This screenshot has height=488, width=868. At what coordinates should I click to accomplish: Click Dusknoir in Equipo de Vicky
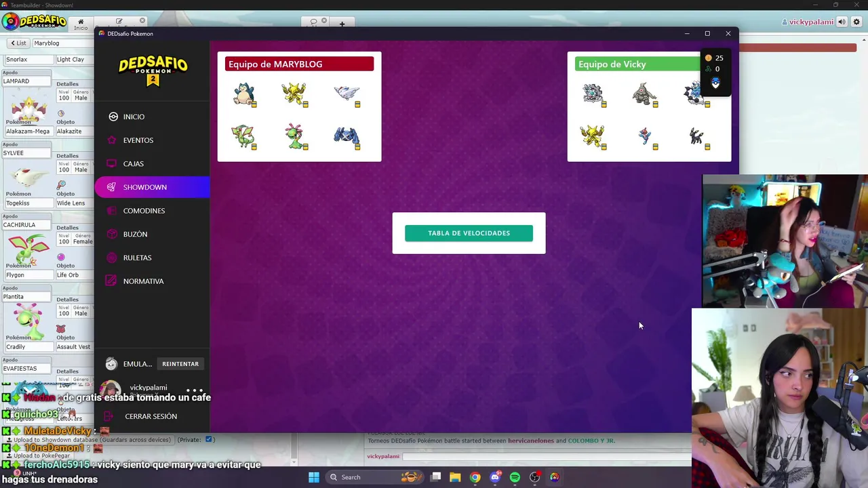click(644, 94)
